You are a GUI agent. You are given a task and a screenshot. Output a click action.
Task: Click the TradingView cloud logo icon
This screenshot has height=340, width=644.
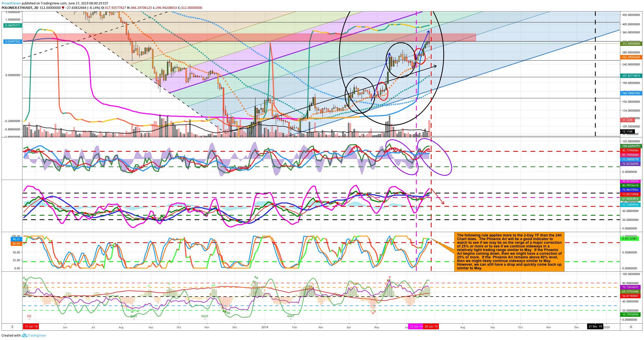[x=24, y=335]
